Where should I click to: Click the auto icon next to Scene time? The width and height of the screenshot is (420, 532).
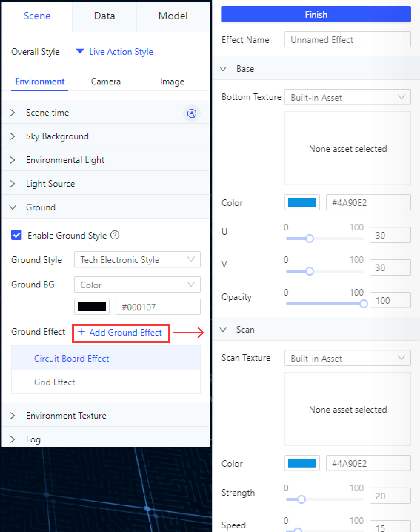coord(191,113)
